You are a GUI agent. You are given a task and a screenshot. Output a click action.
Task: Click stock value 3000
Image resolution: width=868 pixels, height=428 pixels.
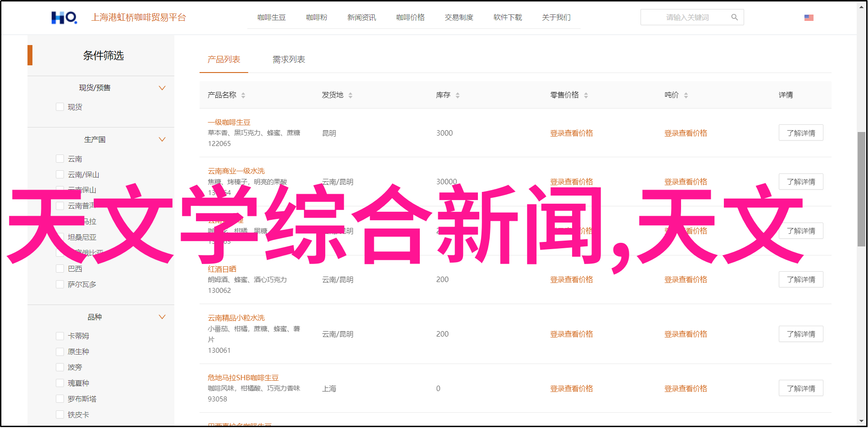444,133
